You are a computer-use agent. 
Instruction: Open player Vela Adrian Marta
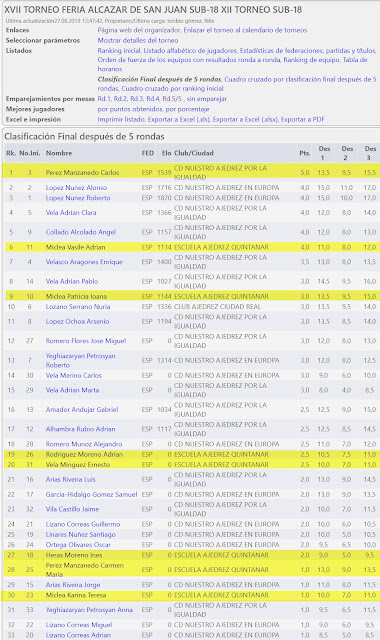click(x=73, y=390)
